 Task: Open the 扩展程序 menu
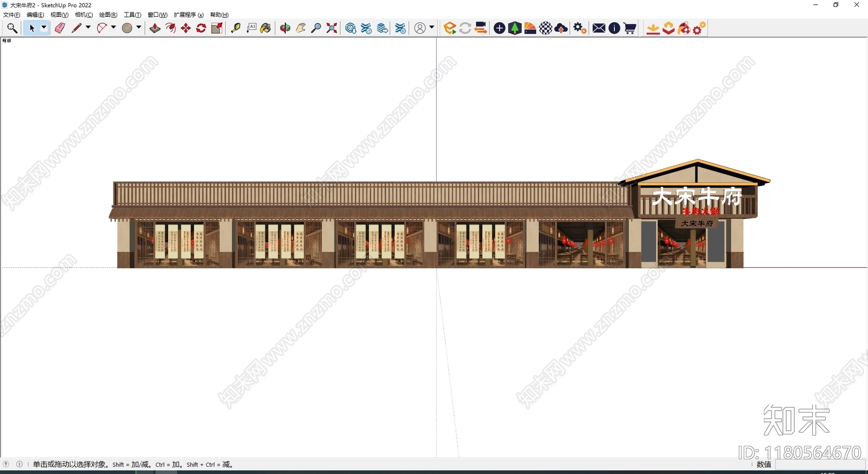click(x=188, y=15)
